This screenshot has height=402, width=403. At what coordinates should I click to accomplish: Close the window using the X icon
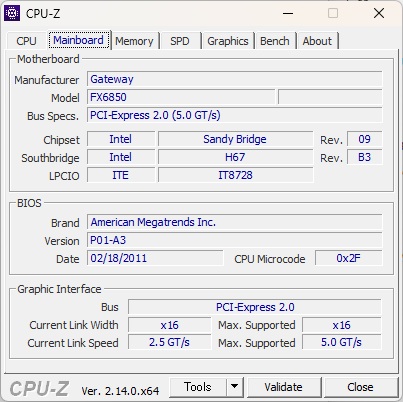coord(379,13)
